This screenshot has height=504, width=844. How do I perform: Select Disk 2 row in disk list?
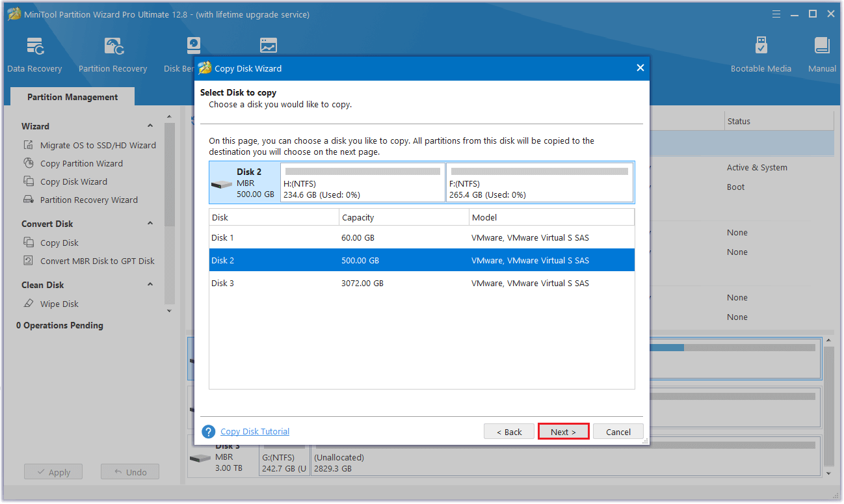[421, 260]
